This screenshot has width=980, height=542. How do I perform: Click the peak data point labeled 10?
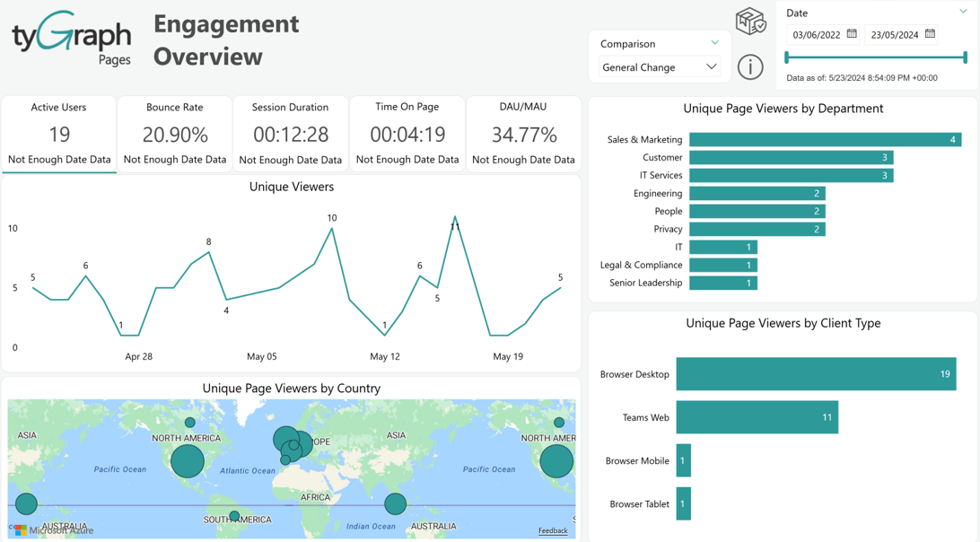(x=332, y=228)
